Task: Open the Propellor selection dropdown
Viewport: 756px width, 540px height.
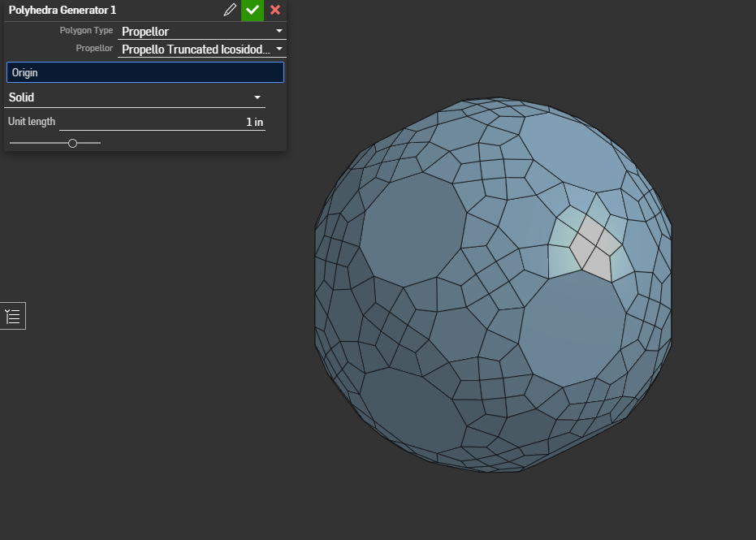Action: click(x=202, y=49)
